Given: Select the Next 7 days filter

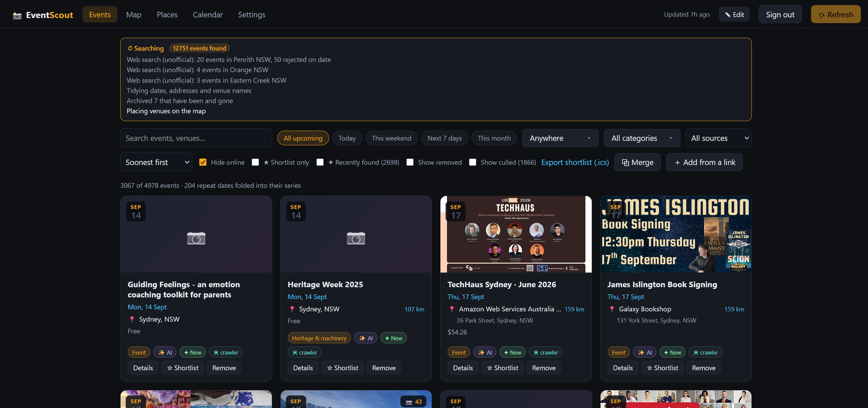Looking at the screenshot, I should [x=445, y=138].
